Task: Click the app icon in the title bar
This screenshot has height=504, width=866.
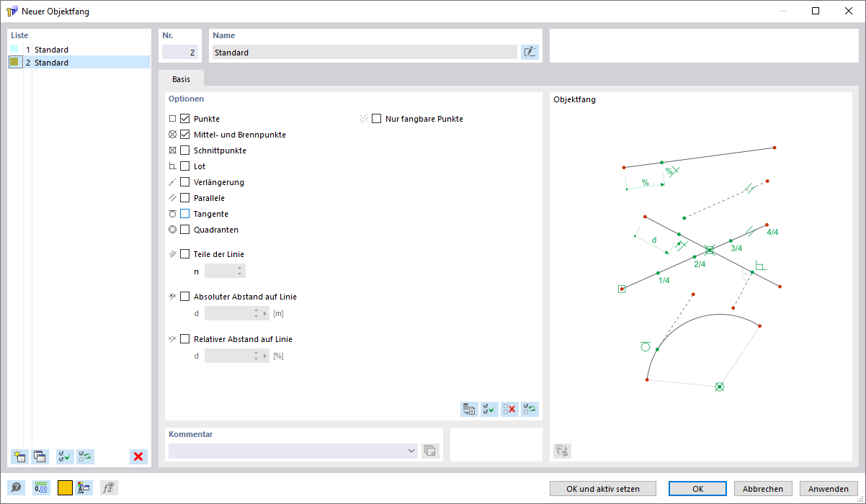Action: [x=12, y=11]
